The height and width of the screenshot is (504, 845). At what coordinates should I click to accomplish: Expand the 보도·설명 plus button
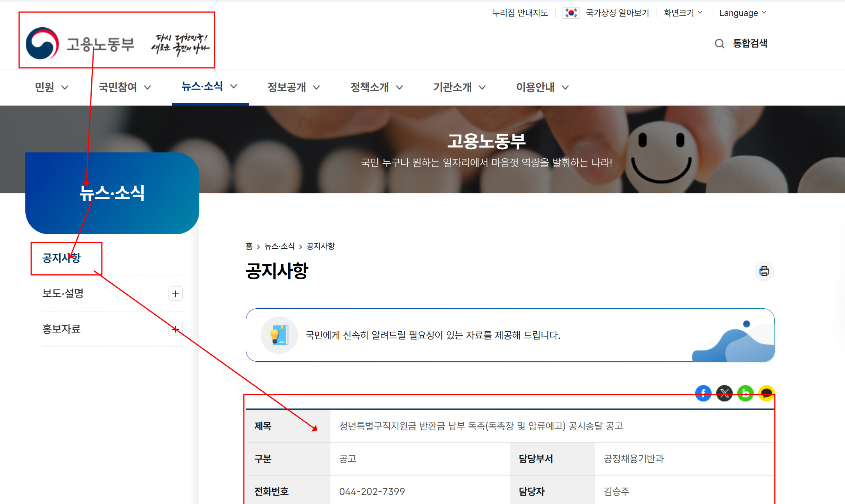click(x=176, y=294)
